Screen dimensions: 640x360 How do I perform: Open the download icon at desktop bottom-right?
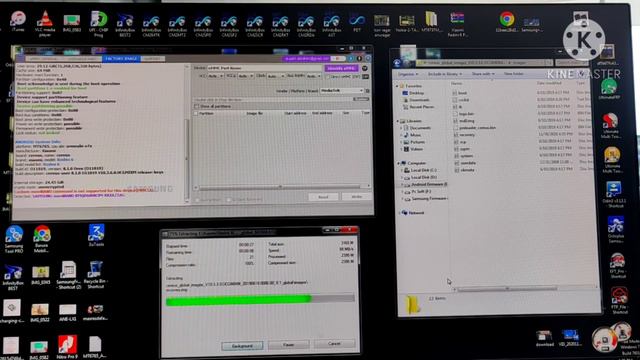point(544,339)
